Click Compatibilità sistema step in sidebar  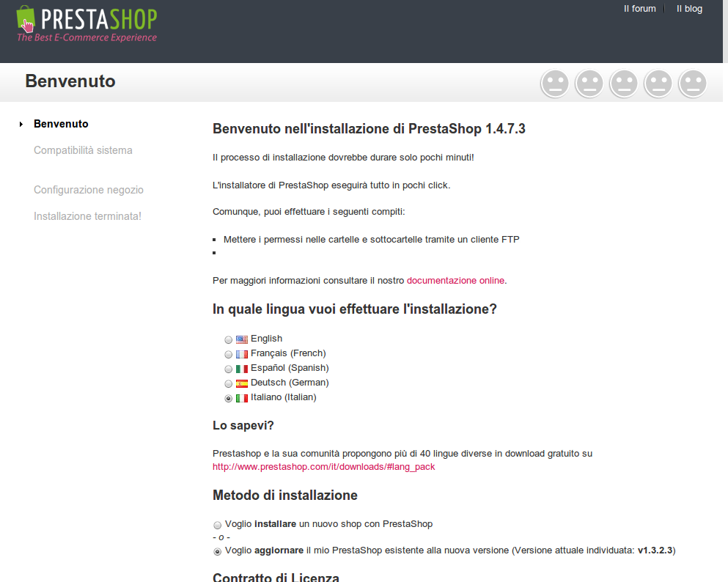click(83, 150)
